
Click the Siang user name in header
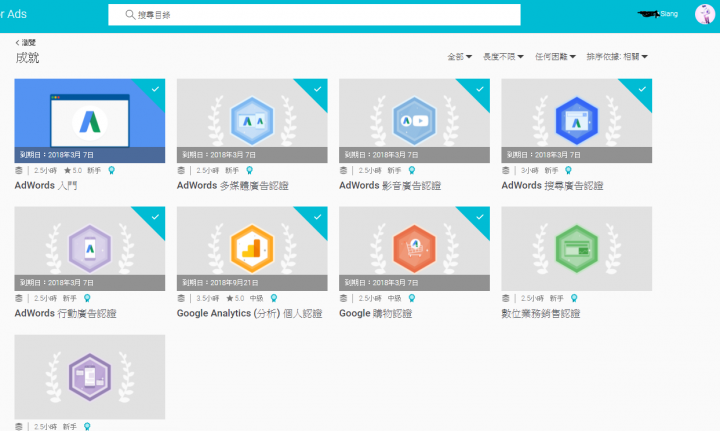(669, 14)
